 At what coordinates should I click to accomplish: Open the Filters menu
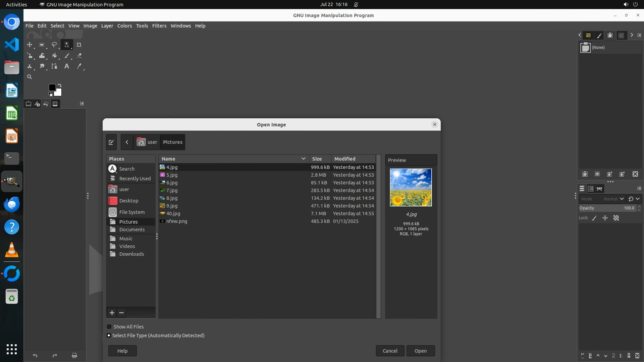click(x=159, y=26)
